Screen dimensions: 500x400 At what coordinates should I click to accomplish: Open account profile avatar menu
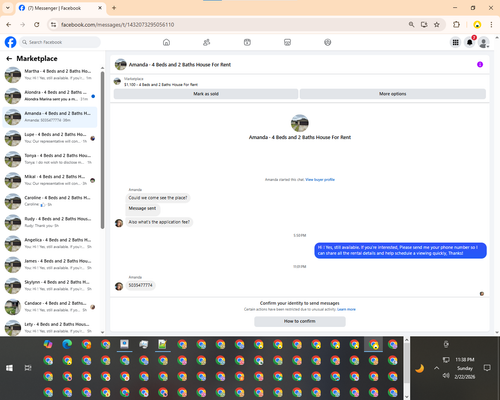484,42
